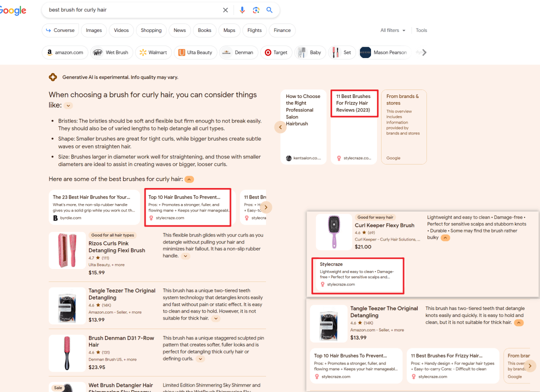Click the 'Good for wavy hair' tag

click(x=375, y=217)
